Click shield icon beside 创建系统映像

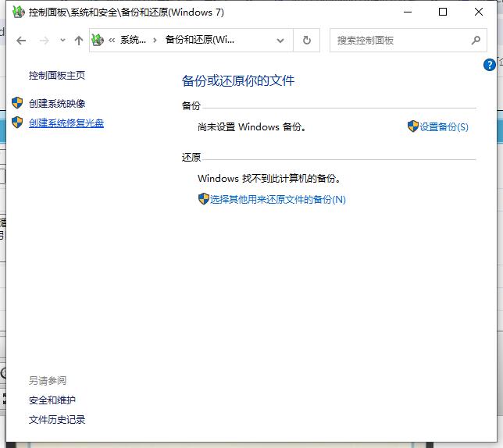pos(17,103)
